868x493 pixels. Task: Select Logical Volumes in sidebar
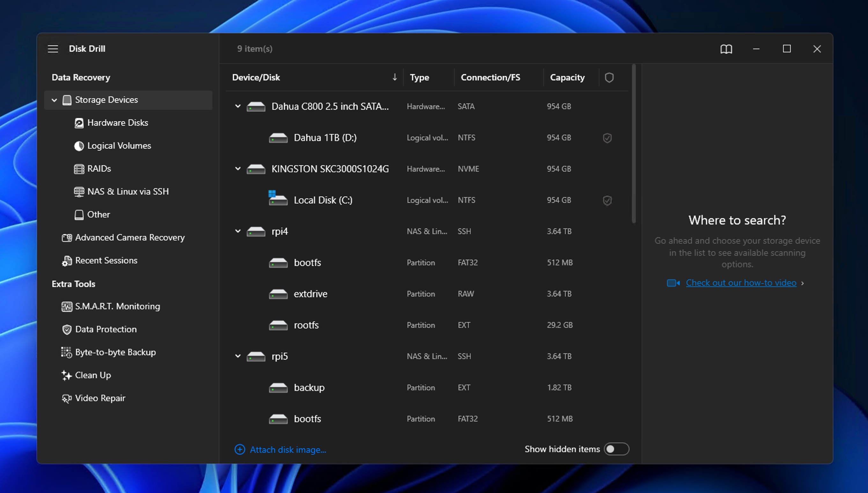click(x=119, y=146)
